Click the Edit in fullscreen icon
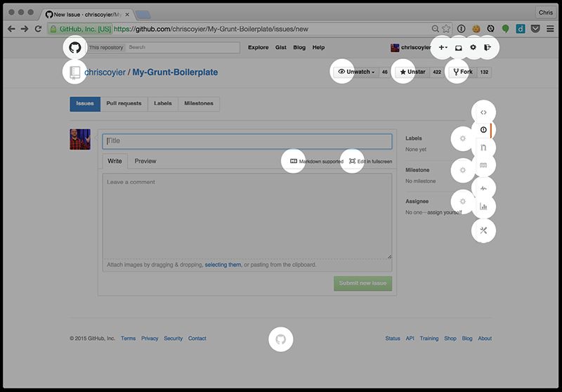 352,162
